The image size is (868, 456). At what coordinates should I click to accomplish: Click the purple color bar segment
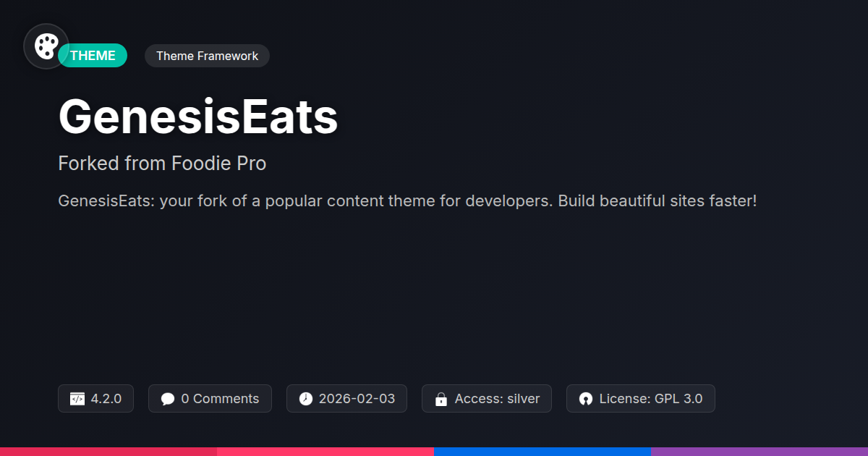pos(759,451)
